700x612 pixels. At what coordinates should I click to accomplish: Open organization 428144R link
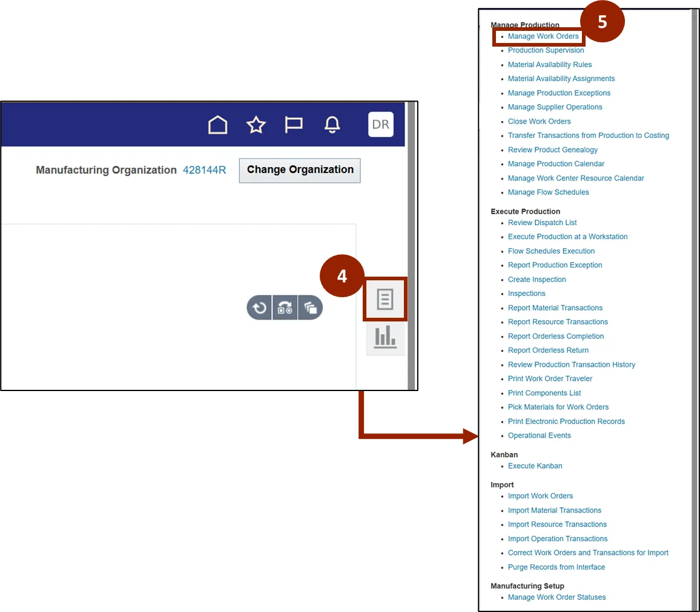[x=205, y=170]
